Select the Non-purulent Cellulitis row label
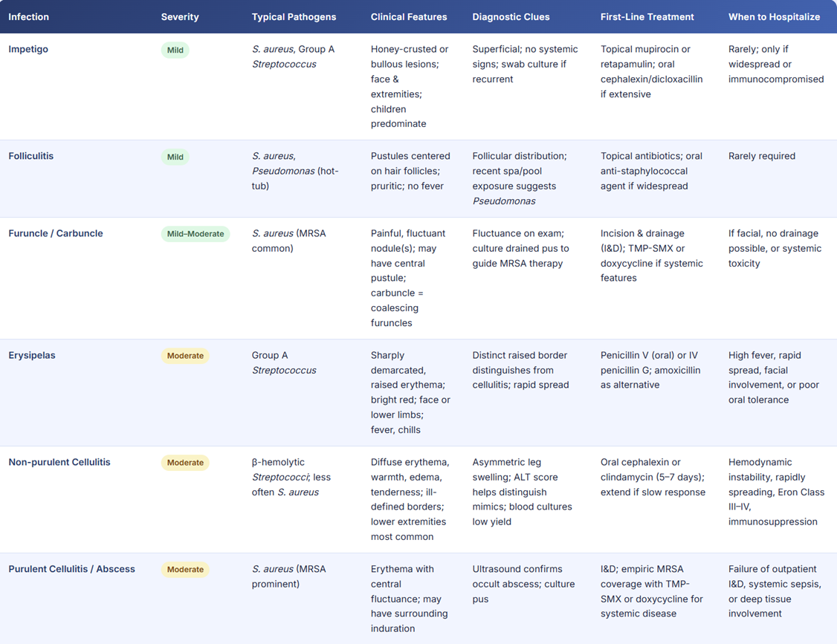 coord(59,462)
